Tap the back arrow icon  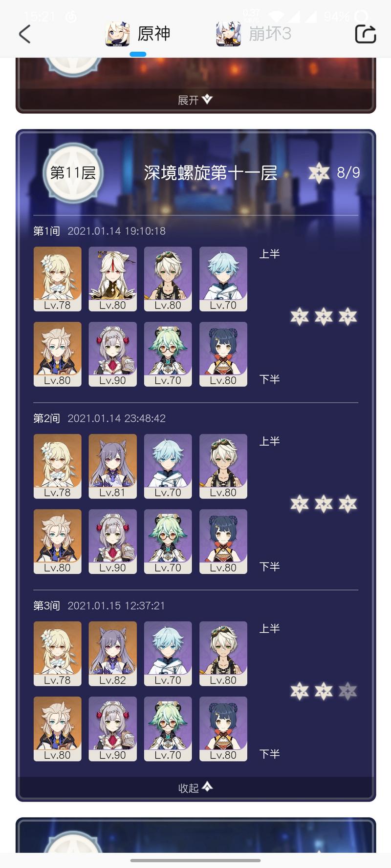click(x=25, y=34)
